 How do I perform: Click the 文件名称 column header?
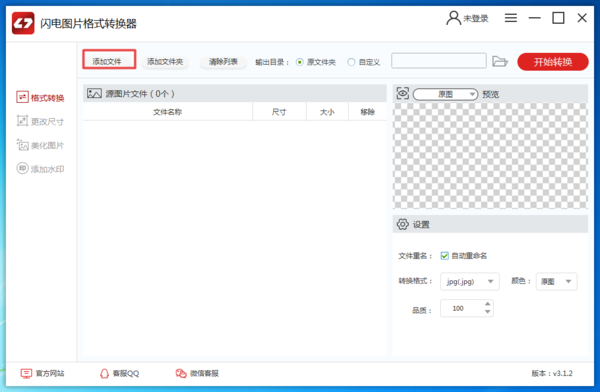pos(168,112)
